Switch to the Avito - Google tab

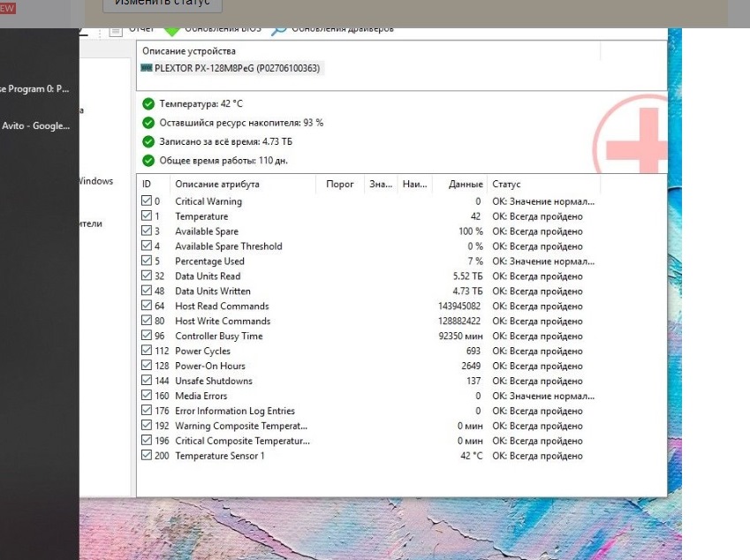point(35,125)
